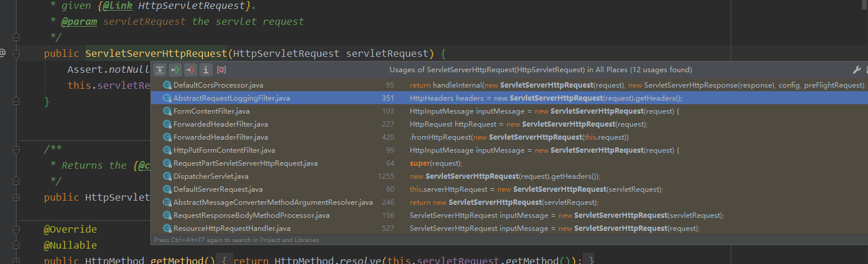Image resolution: width=868 pixels, height=264 pixels.
Task: Toggle the show read access filter
Action: tap(175, 70)
